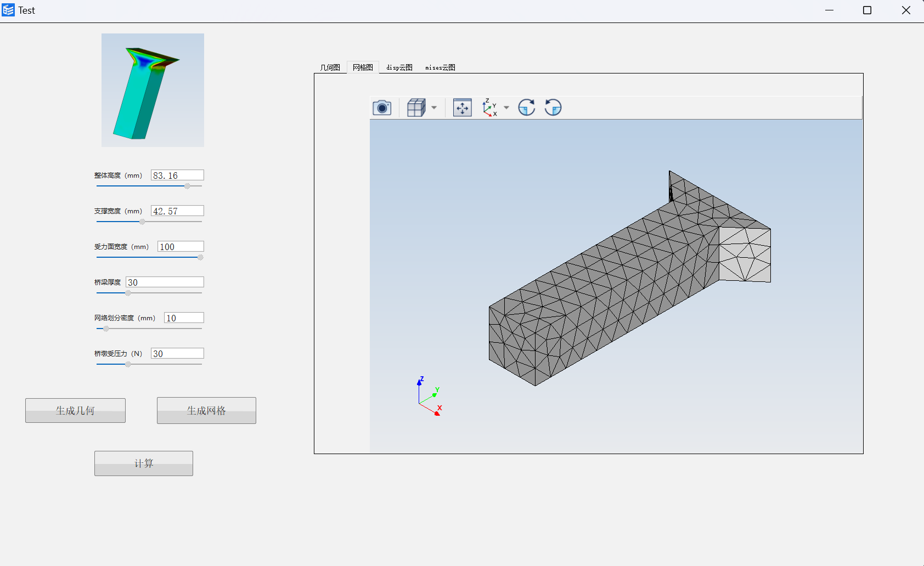The image size is (924, 566).
Task: Click the screenshot camera icon in viewer toolbar
Action: coord(382,107)
